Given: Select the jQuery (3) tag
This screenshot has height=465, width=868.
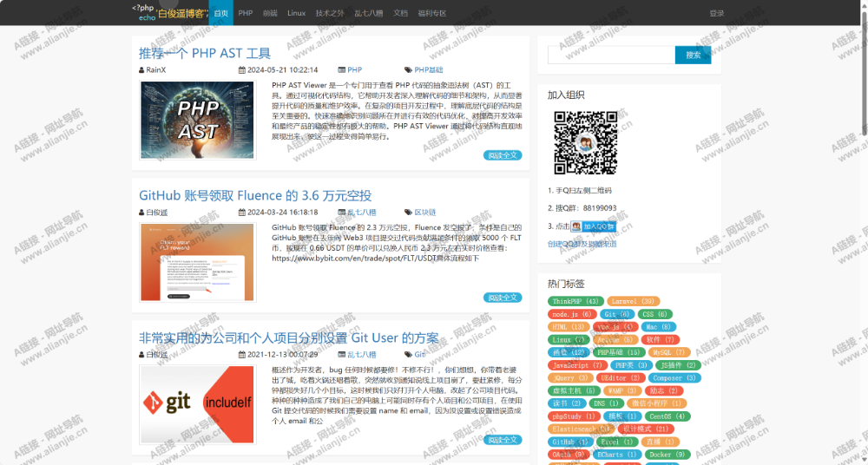Looking at the screenshot, I should [x=569, y=377].
